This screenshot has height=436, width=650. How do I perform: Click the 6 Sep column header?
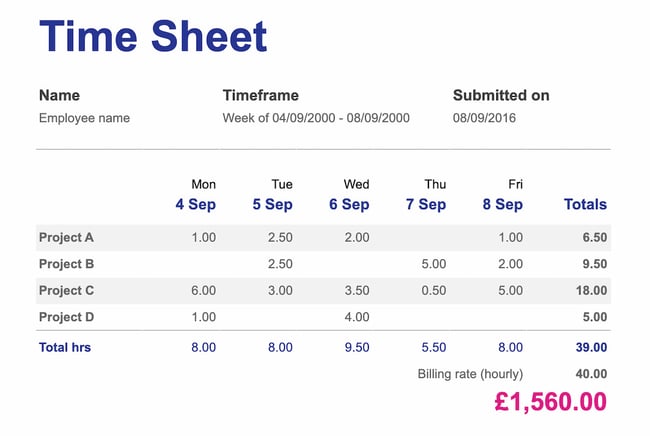(349, 204)
